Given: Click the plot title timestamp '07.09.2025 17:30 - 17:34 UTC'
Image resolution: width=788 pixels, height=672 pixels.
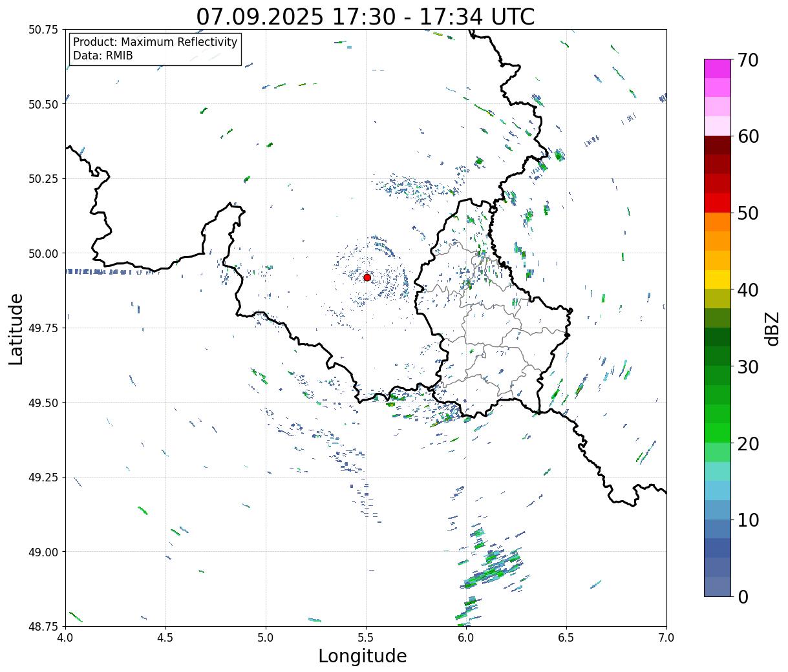Looking at the screenshot, I should click(365, 16).
